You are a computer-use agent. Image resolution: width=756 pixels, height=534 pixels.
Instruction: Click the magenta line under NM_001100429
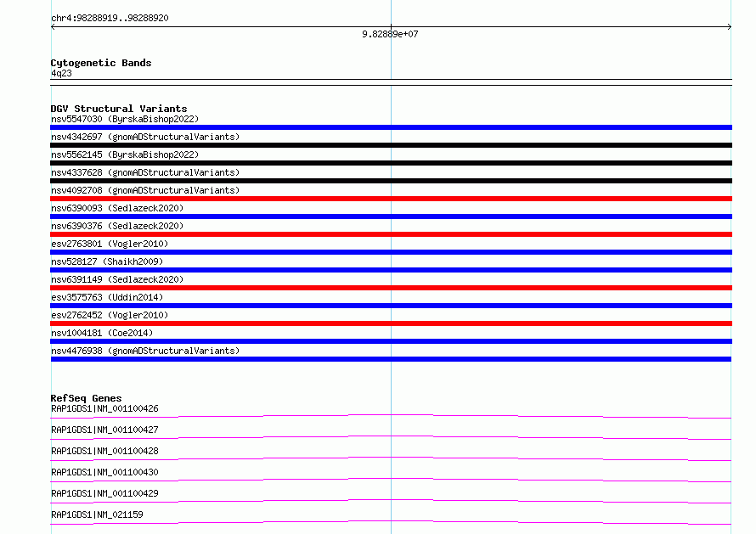[x=391, y=501]
